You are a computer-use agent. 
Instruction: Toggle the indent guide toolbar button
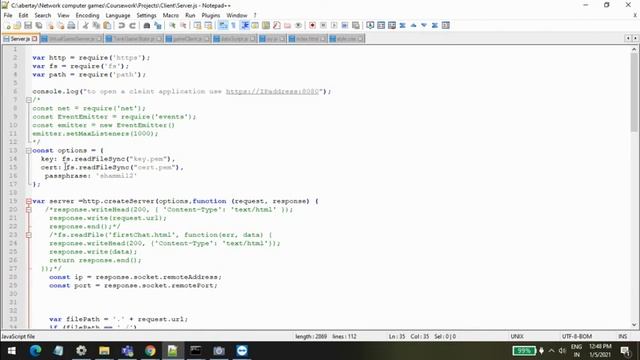[x=244, y=26]
